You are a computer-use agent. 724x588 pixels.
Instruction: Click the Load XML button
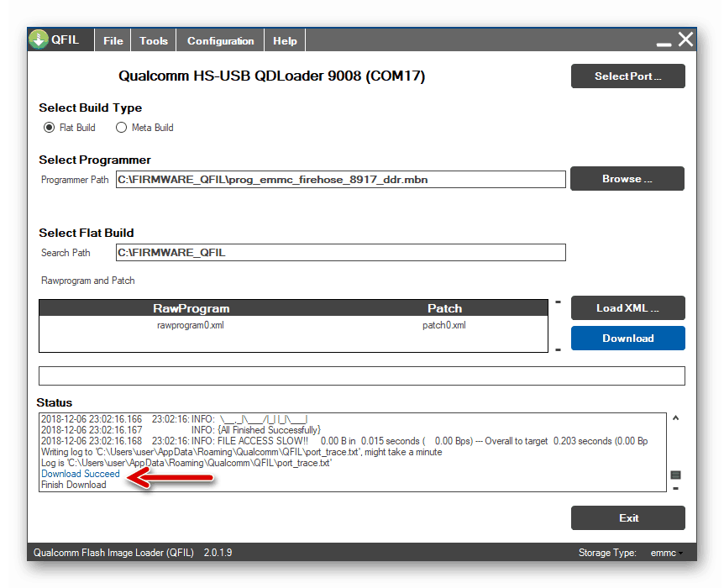tap(628, 308)
